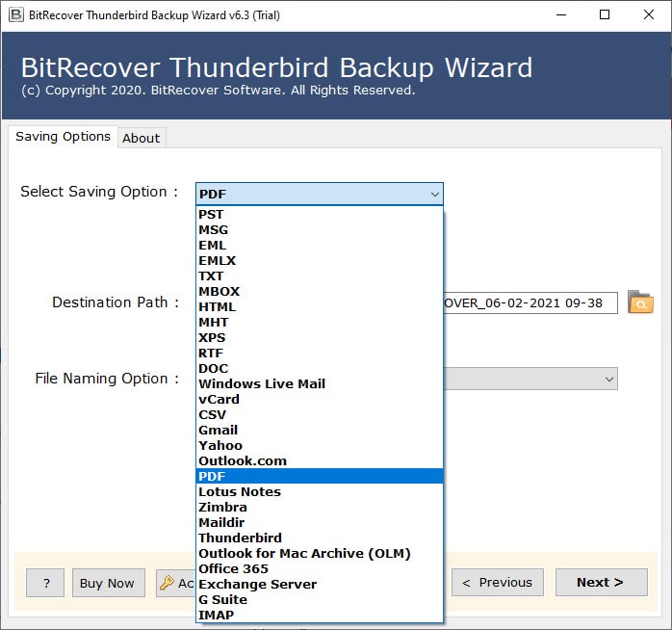
Task: Select Lotus Notes option
Action: (320, 492)
